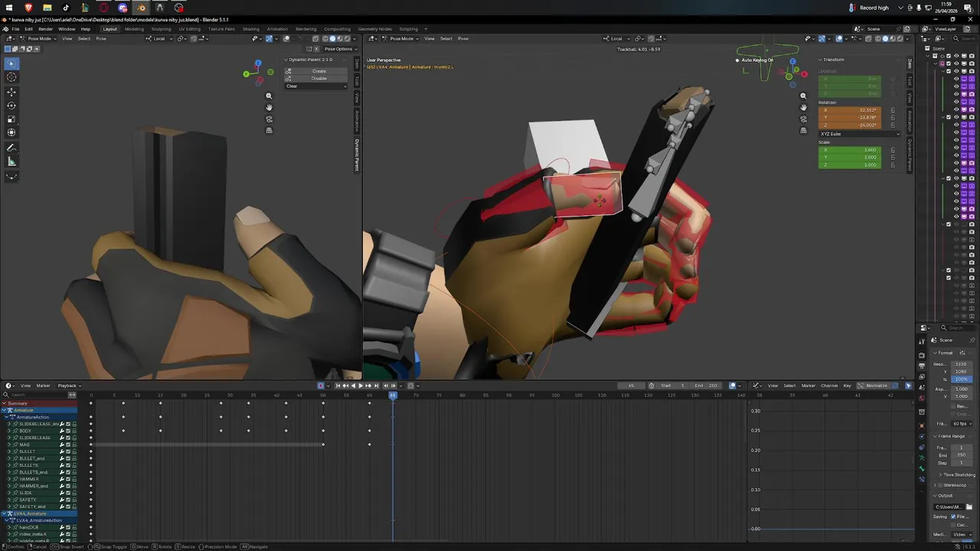Image resolution: width=980 pixels, height=551 pixels.
Task: Expand the BODY channel in dope sheet
Action: click(9, 431)
